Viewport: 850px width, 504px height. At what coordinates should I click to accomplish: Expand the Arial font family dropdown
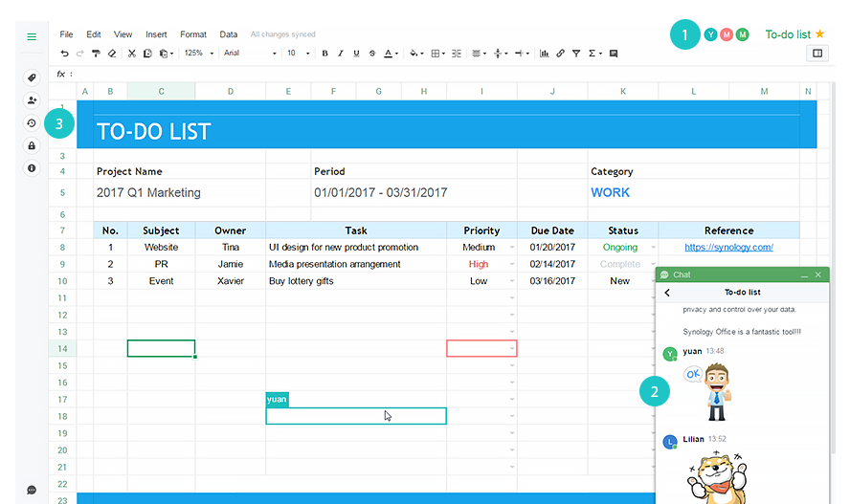click(249, 54)
